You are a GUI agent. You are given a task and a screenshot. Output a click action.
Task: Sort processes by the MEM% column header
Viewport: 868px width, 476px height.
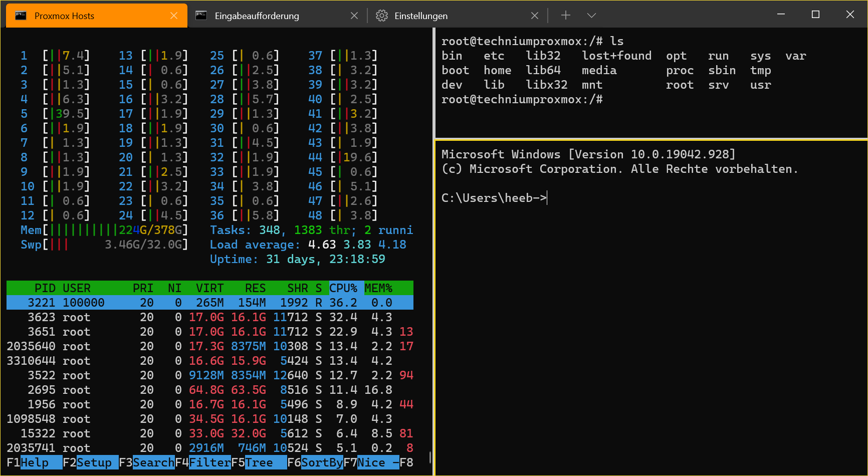click(x=378, y=288)
